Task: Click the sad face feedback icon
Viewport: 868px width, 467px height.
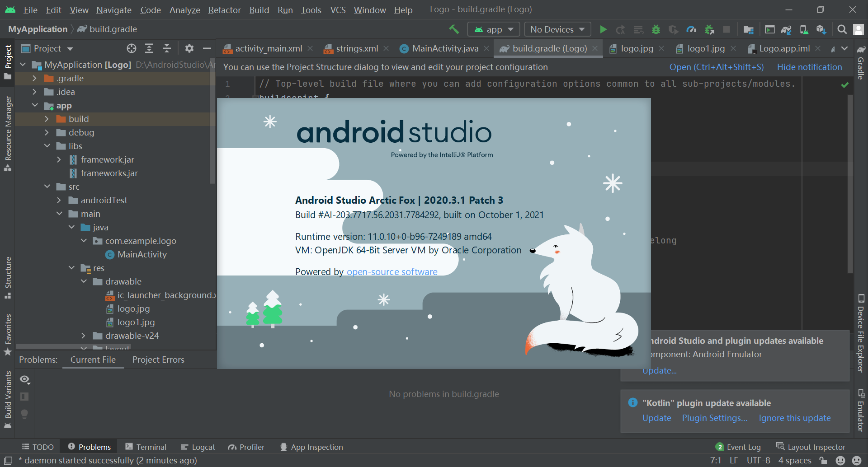Action: point(857,460)
